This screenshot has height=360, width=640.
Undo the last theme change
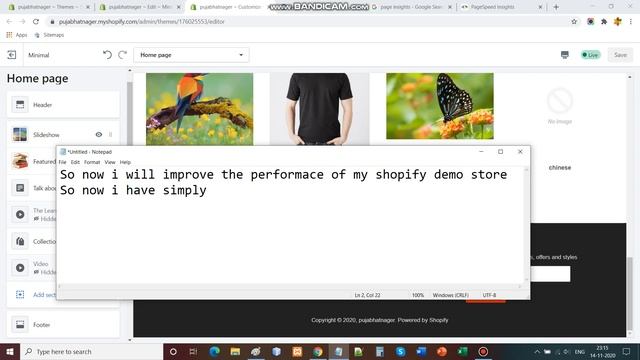click(x=107, y=54)
